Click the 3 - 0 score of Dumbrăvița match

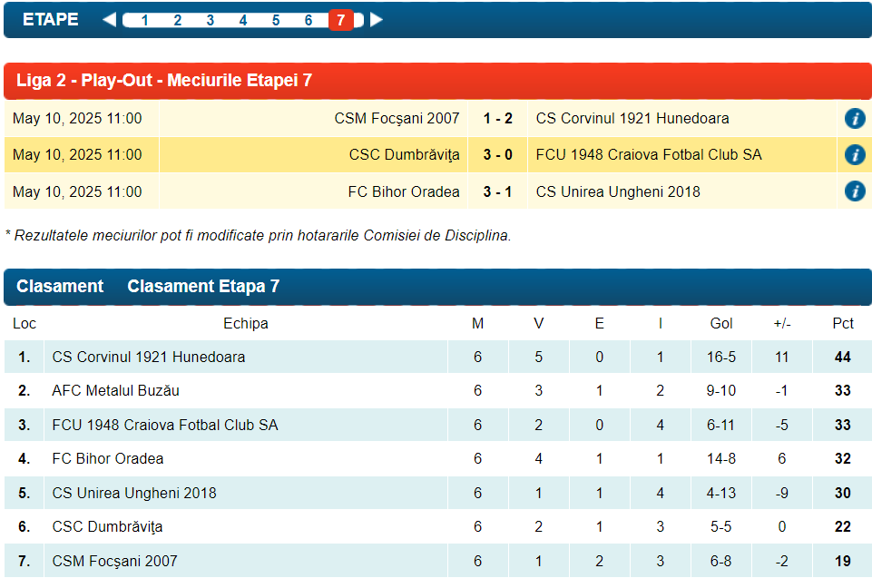pyautogui.click(x=497, y=155)
